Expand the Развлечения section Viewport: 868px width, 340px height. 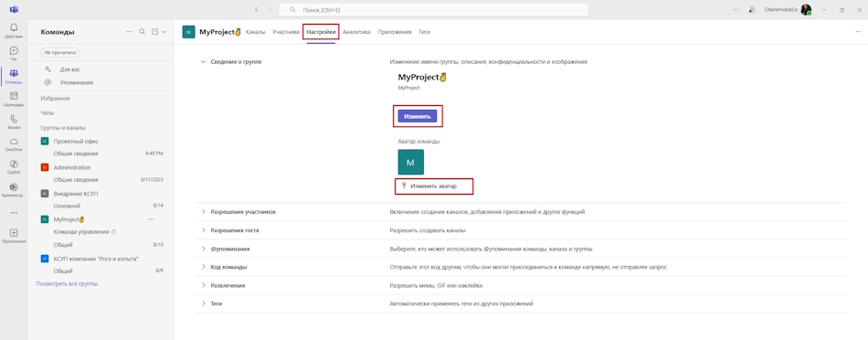203,285
